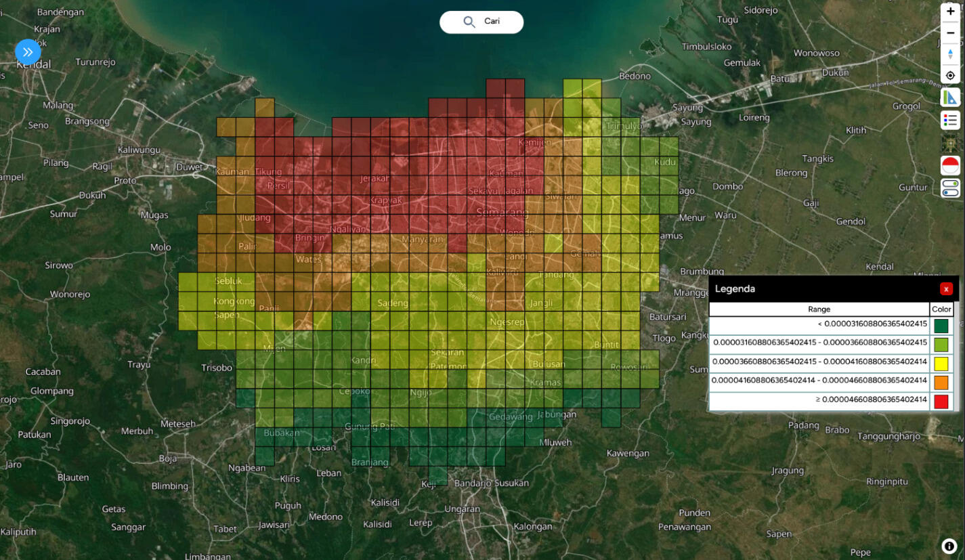
Task: Click the Indonesian red-white flag button
Action: (950, 165)
